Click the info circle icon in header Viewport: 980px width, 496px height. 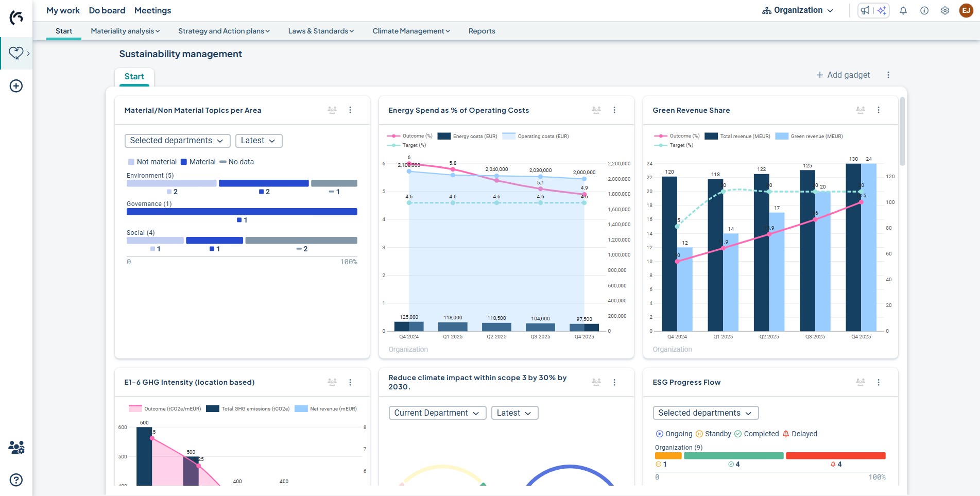tap(924, 11)
